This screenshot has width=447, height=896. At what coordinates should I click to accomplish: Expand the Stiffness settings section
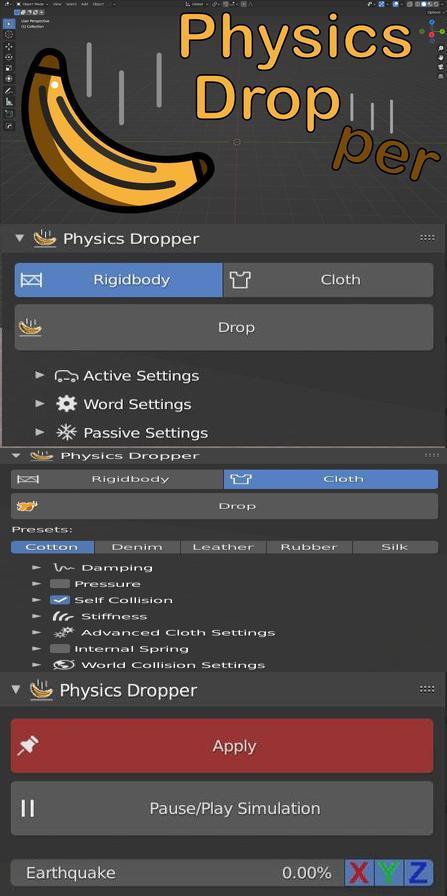(37, 616)
